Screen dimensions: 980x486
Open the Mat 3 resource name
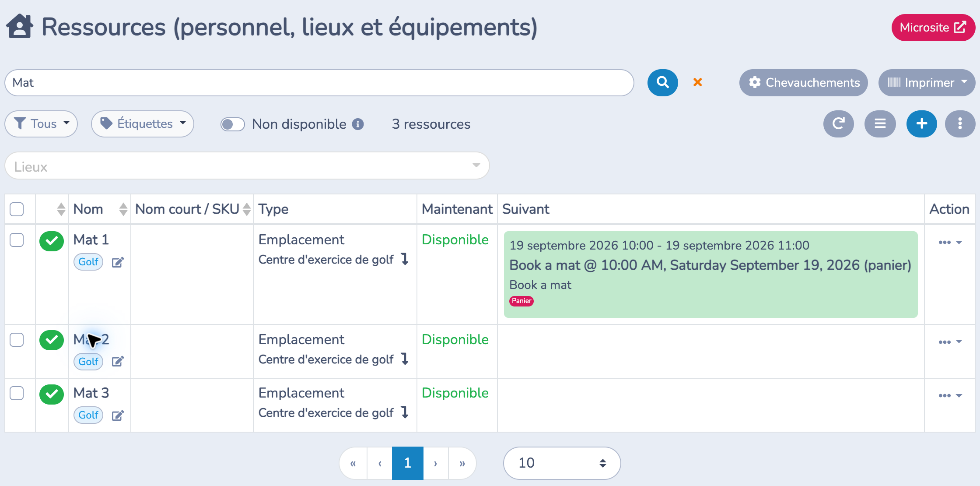[91, 393]
